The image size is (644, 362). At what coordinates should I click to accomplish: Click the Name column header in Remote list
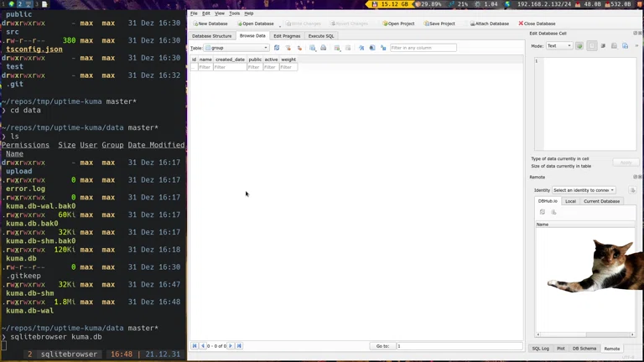pyautogui.click(x=584, y=225)
